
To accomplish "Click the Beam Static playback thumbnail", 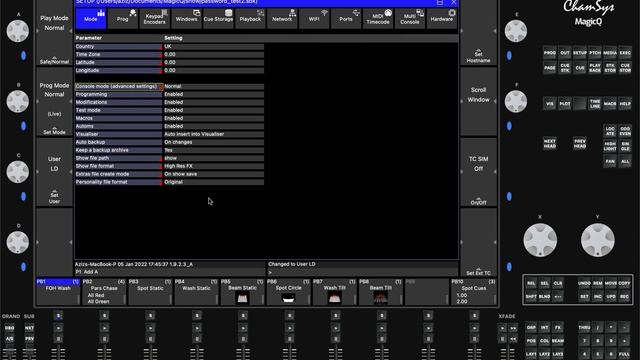I will pos(242,298).
